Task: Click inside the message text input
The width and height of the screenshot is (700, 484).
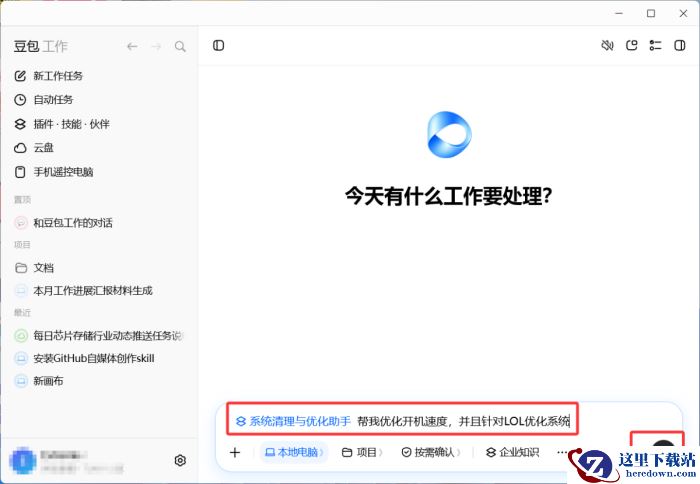Action: pyautogui.click(x=463, y=421)
